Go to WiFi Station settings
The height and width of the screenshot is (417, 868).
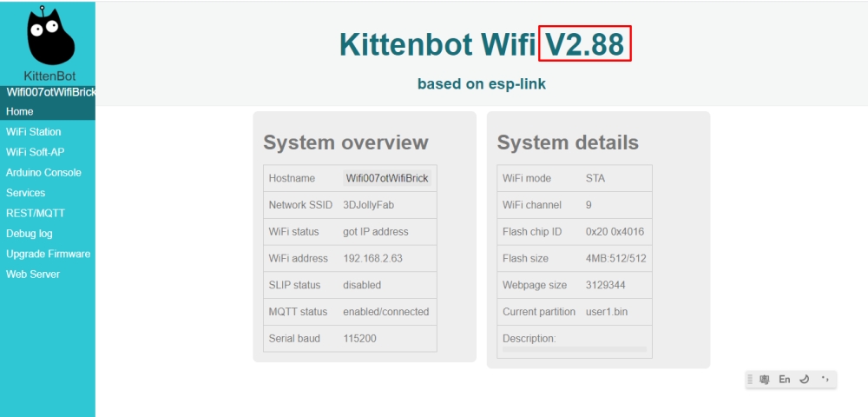(x=34, y=132)
